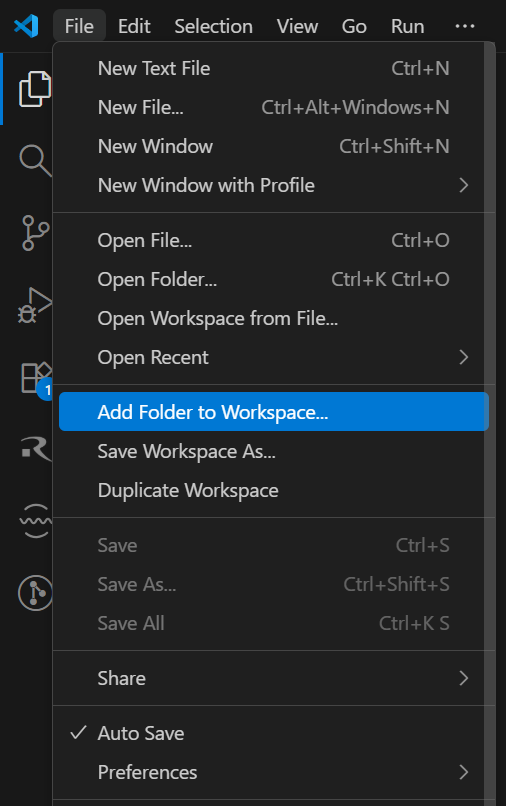
Task: Click the VS Code logo icon
Action: (26, 26)
